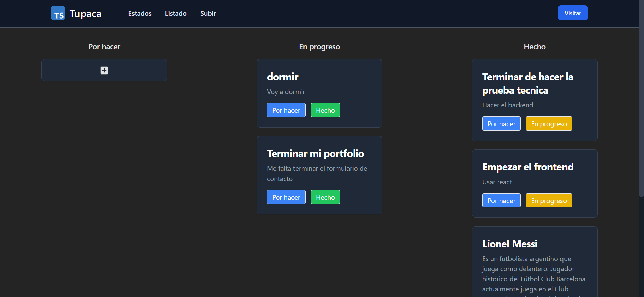
Task: Move Terminar mi portfolio to Por hacer
Action: coord(286,197)
